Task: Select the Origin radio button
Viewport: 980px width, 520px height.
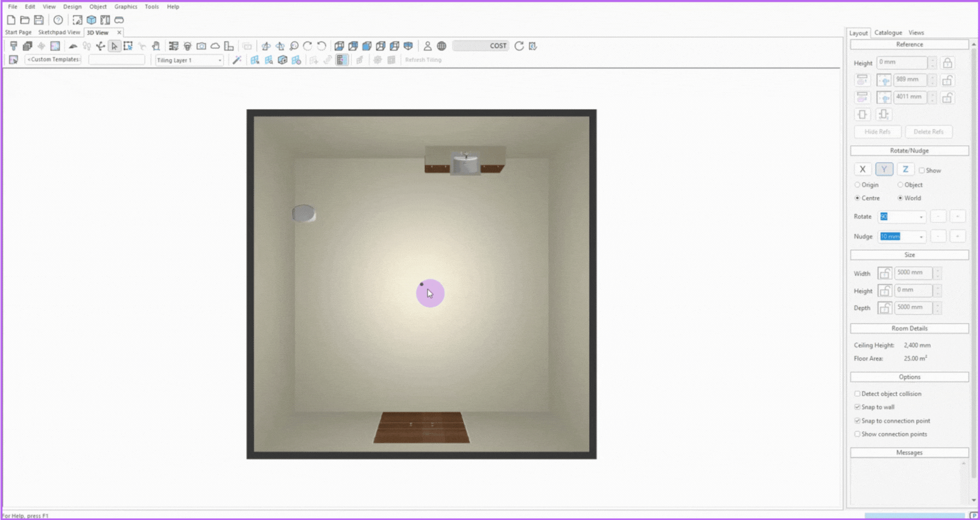Action: coord(857,185)
